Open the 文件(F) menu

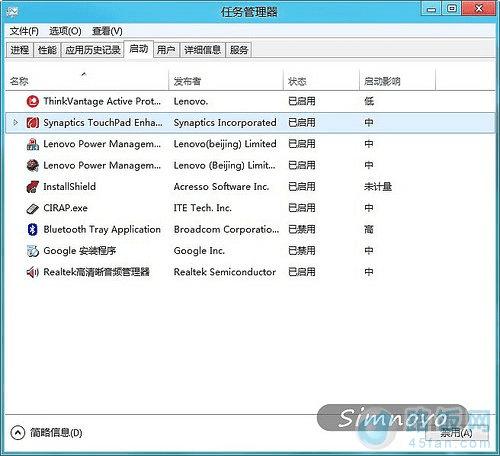[24, 31]
